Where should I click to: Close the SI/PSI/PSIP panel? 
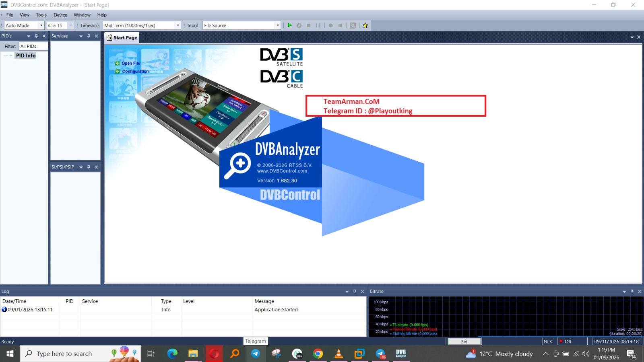click(97, 167)
